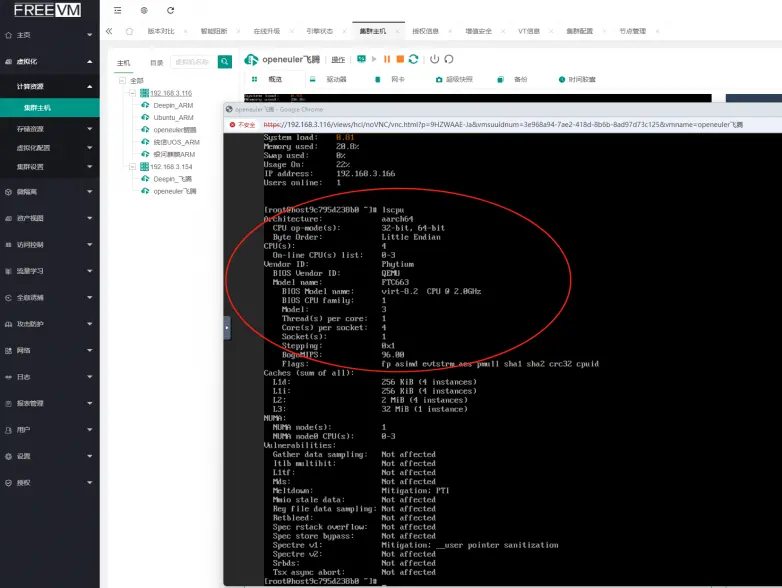782x588 pixels.
Task: Open the 磁盘快照 tab
Action: click(459, 79)
